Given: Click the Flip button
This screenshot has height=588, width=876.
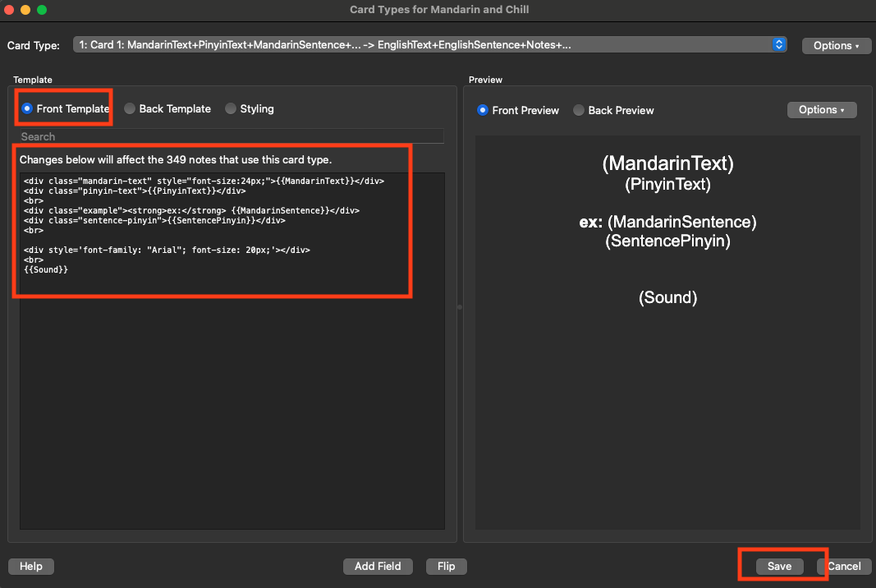Looking at the screenshot, I should click(446, 566).
